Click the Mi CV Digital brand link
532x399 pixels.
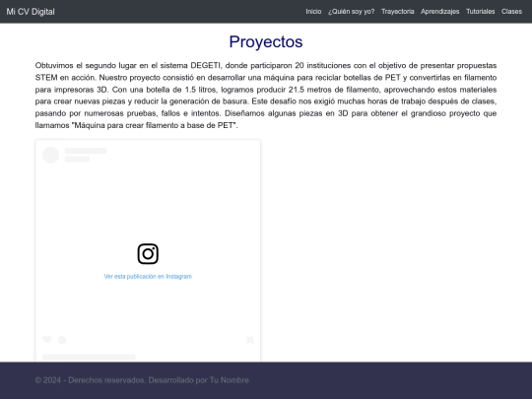(31, 12)
